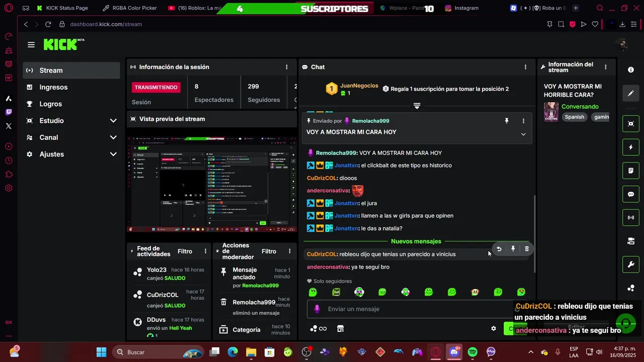Open chat settings gear icon
This screenshot has width=644, height=362.
[x=494, y=328]
